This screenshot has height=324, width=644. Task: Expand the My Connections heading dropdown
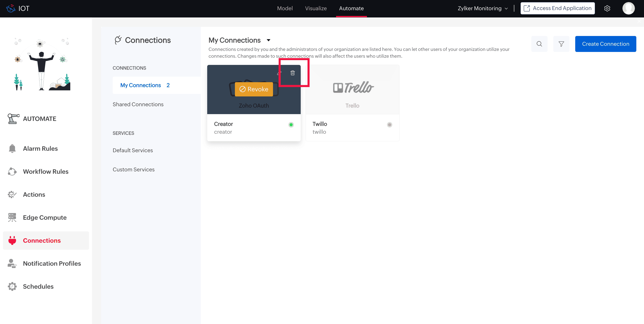[269, 40]
